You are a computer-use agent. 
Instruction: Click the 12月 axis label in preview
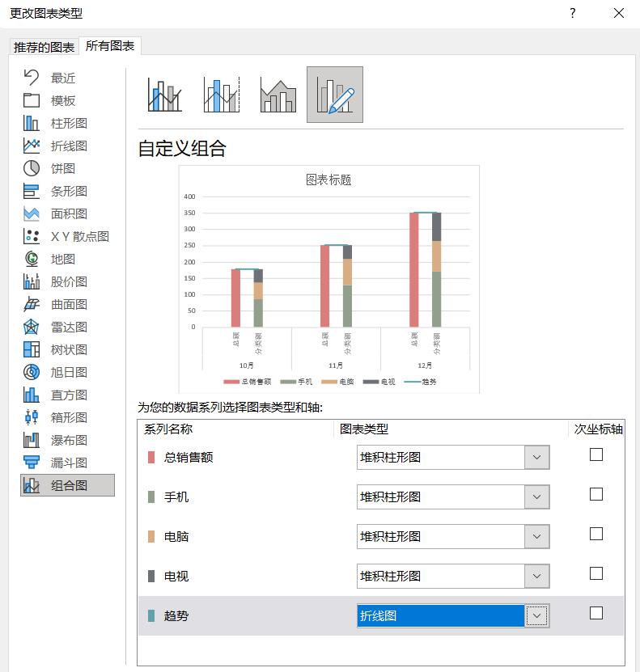425,366
